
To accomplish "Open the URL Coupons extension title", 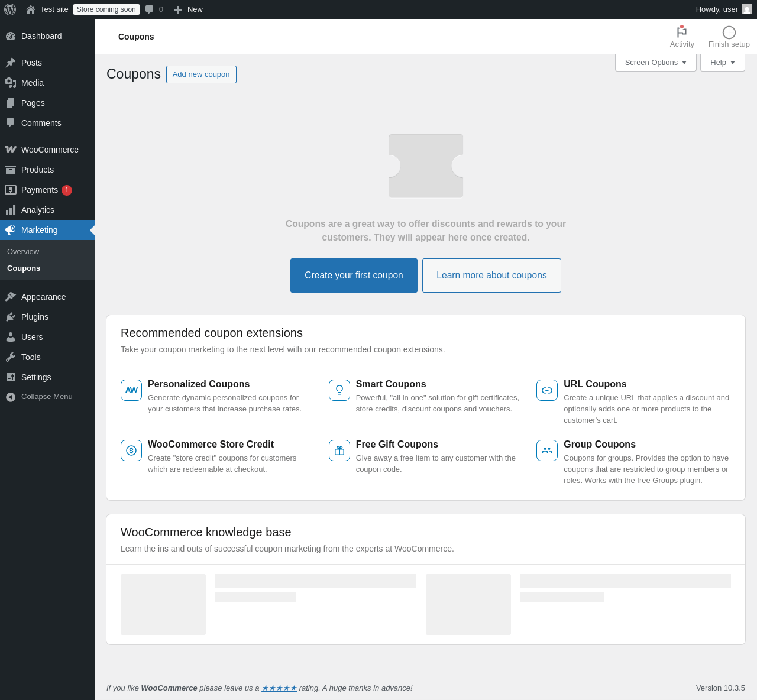I will click(x=595, y=384).
